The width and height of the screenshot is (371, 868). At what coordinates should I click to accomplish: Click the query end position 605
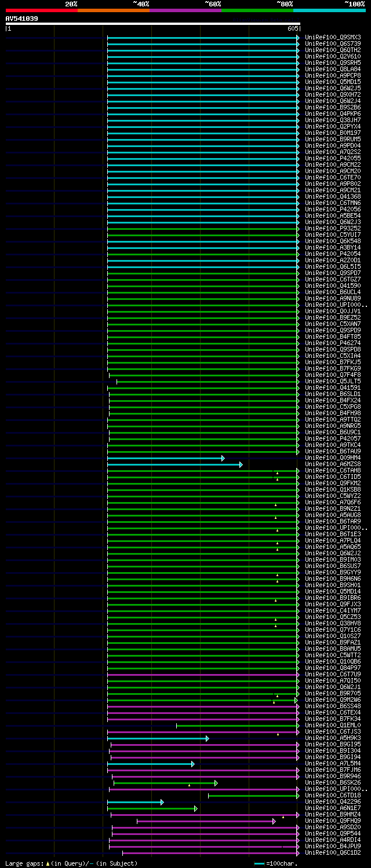tap(292, 28)
